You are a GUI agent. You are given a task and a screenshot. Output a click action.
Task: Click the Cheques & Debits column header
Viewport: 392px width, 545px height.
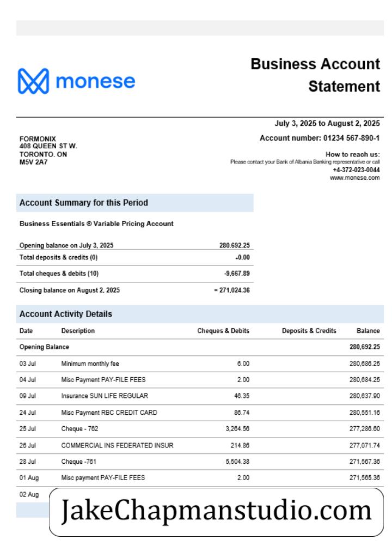coord(223,331)
